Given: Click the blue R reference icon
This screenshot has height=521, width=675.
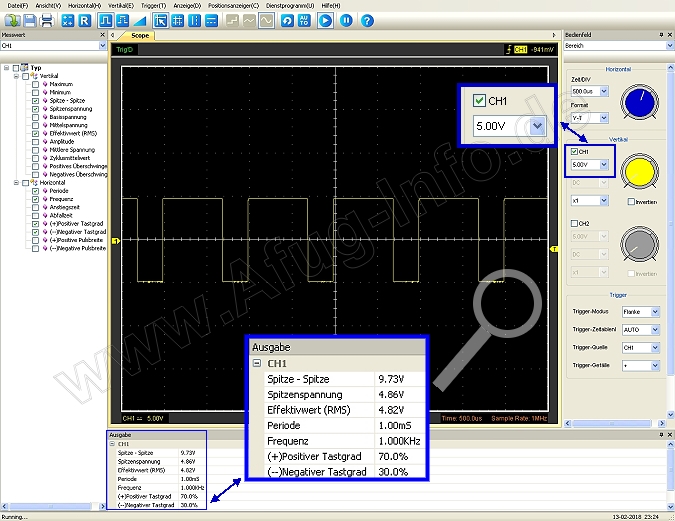Looking at the screenshot, I should tap(84, 20).
